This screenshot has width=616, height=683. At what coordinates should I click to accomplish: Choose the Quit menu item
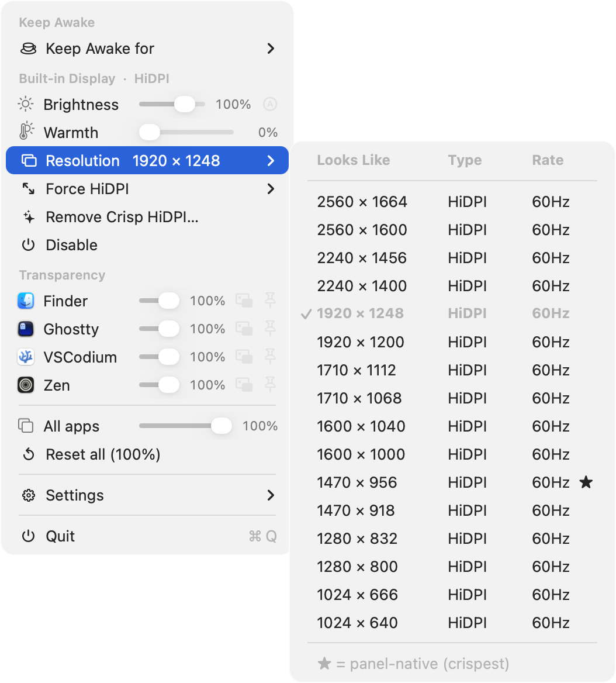pos(147,536)
